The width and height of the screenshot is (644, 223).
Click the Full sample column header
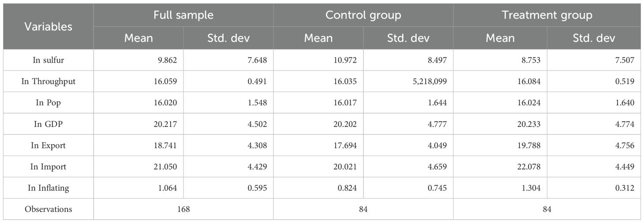[183, 15]
